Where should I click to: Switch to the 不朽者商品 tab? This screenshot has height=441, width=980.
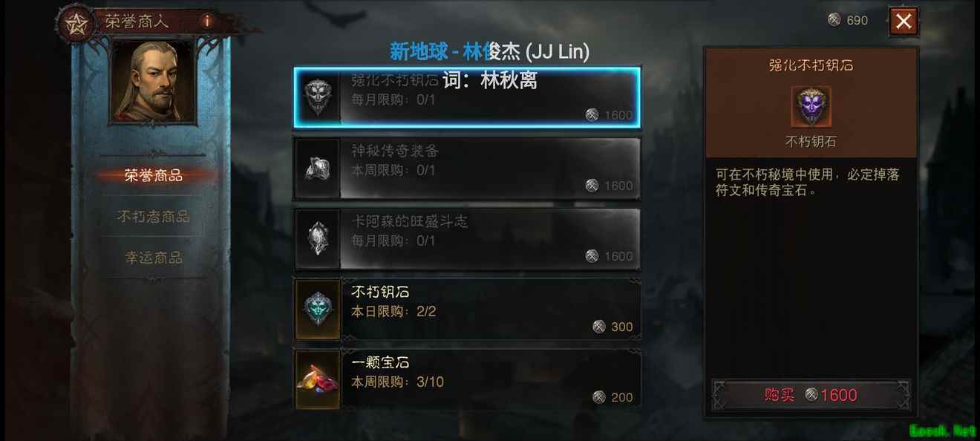pyautogui.click(x=154, y=217)
